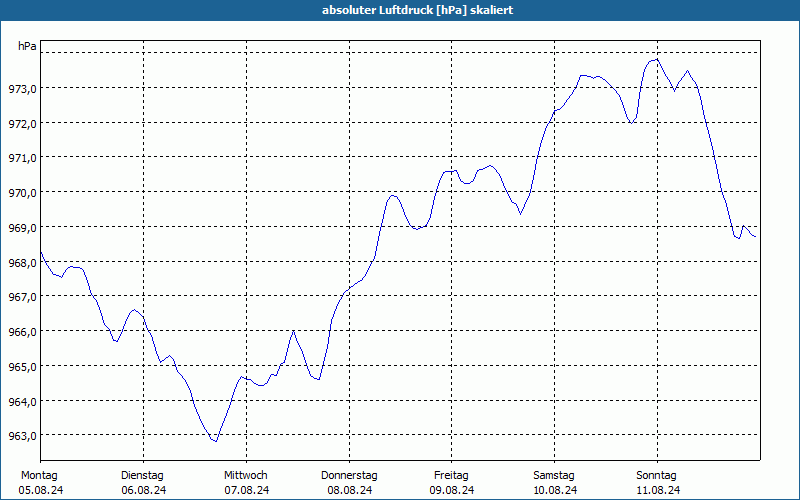
Task: Click the 'Freitag' day label
Action: pyautogui.click(x=452, y=476)
